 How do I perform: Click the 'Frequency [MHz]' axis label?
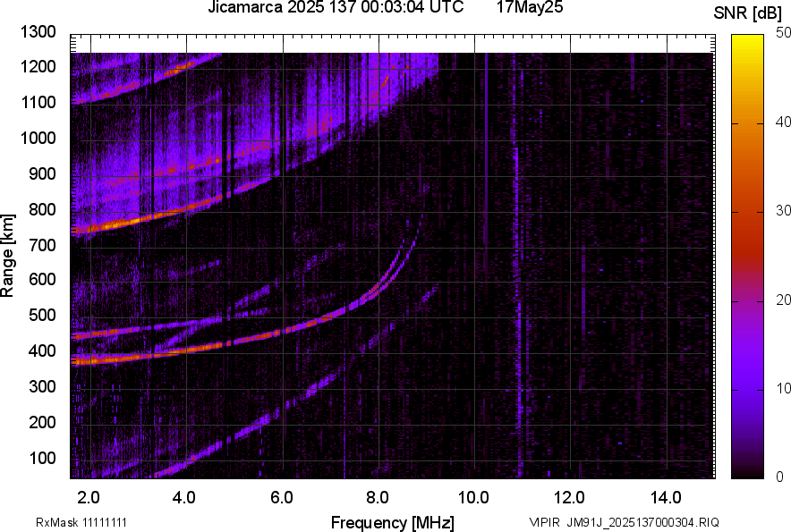[x=393, y=522]
